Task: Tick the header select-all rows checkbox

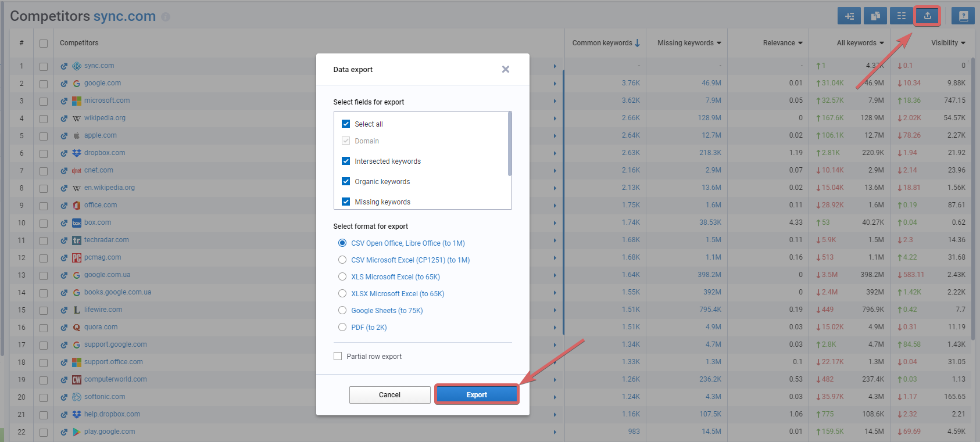Action: click(44, 44)
